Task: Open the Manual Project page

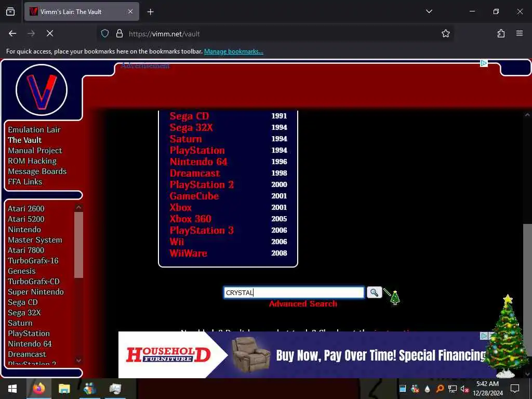Action: click(35, 151)
